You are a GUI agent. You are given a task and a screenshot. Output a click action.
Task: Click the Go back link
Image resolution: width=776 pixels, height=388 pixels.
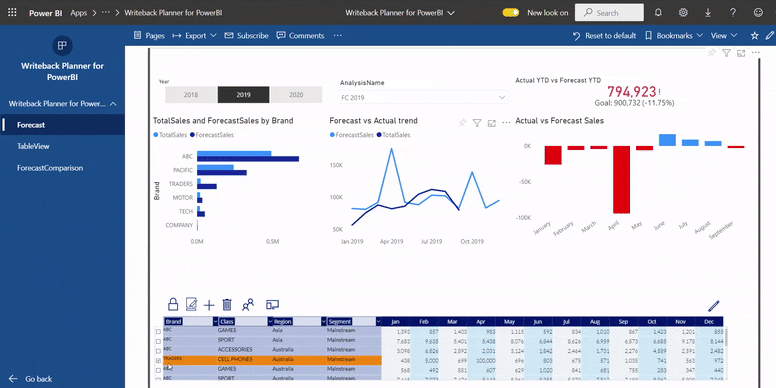pyautogui.click(x=30, y=379)
